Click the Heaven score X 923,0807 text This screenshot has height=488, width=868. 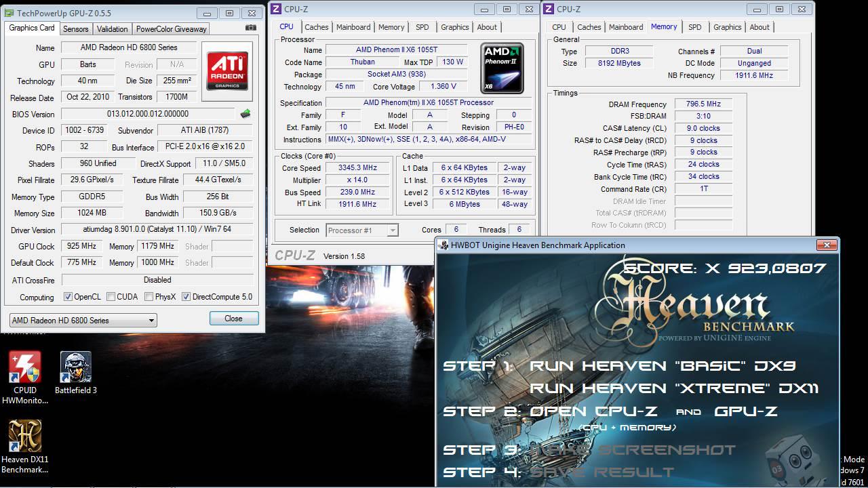click(725, 268)
